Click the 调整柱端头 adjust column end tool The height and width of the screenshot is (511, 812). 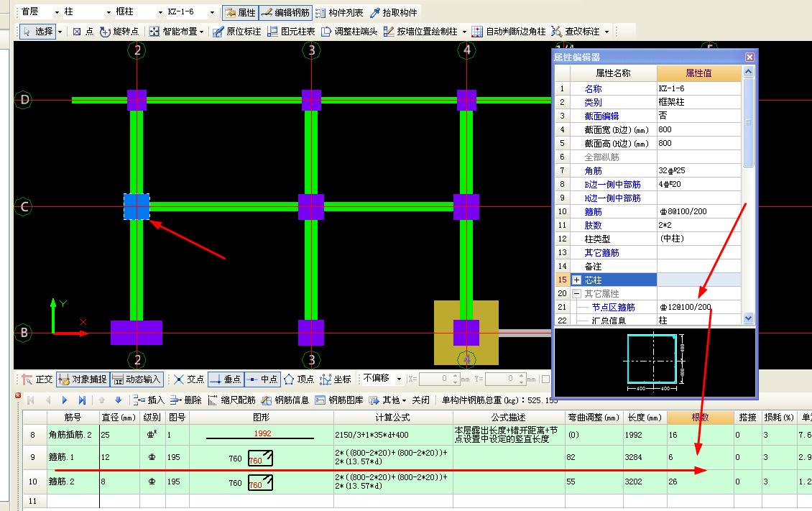point(349,32)
